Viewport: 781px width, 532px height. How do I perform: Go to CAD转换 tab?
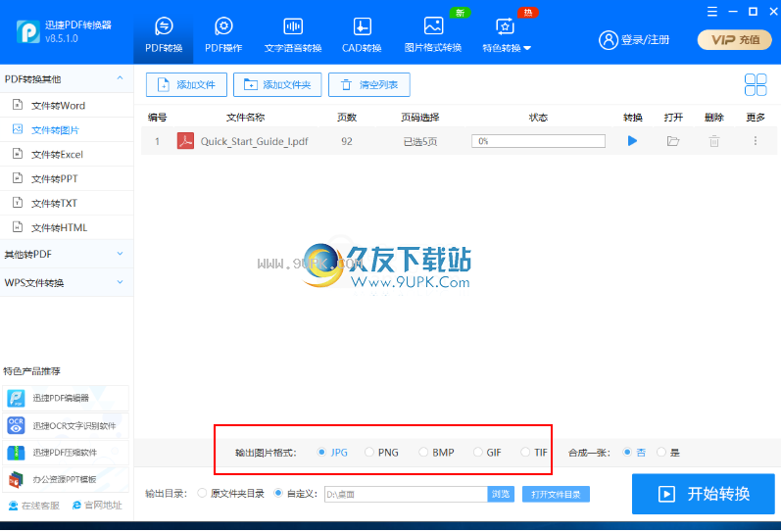click(x=362, y=34)
